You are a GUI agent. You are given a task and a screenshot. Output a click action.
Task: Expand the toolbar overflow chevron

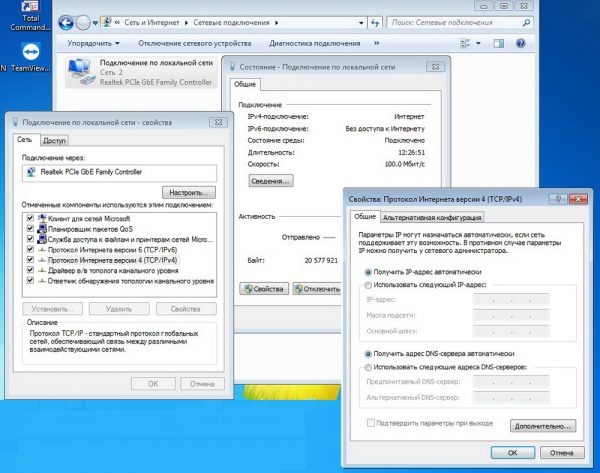coord(377,43)
